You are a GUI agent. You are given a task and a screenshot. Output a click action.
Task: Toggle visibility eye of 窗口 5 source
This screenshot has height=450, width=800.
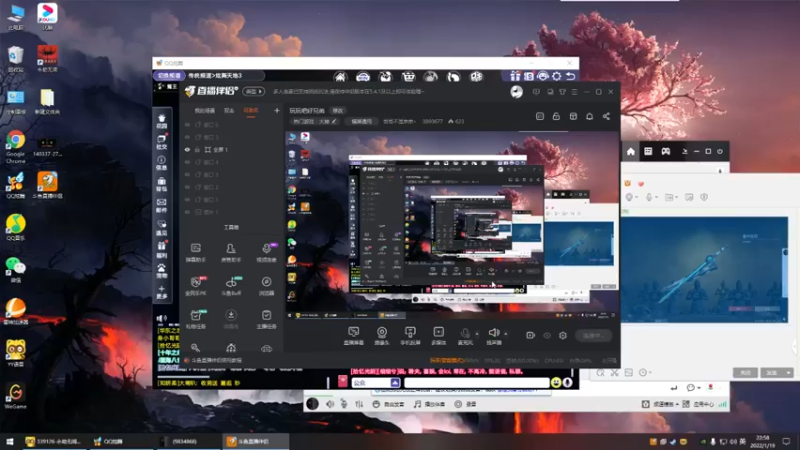(187, 137)
